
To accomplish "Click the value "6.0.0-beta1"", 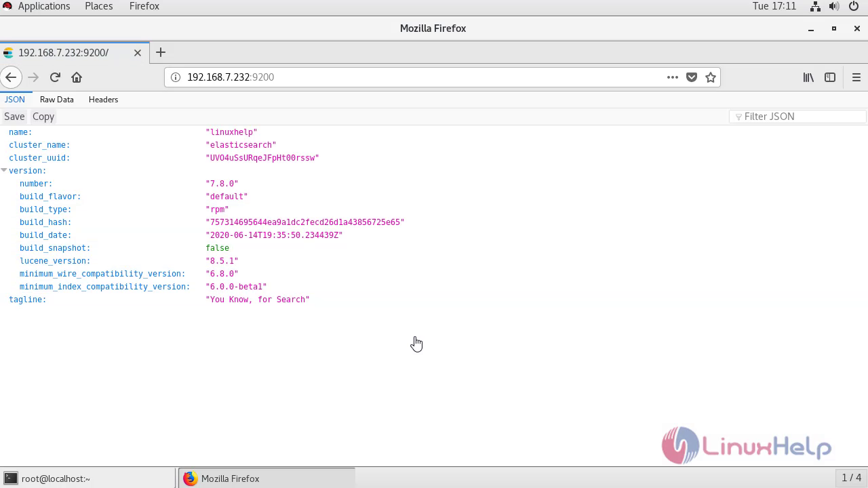I will pos(237,287).
